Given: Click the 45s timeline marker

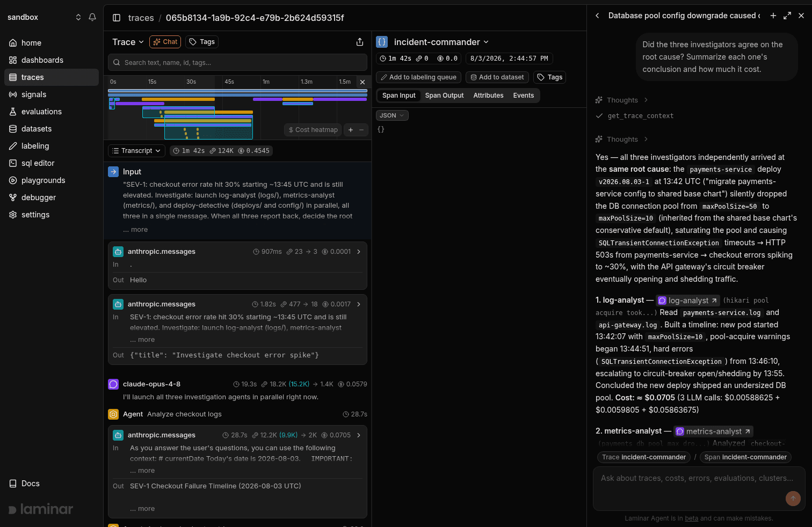Looking at the screenshot, I should 229,82.
